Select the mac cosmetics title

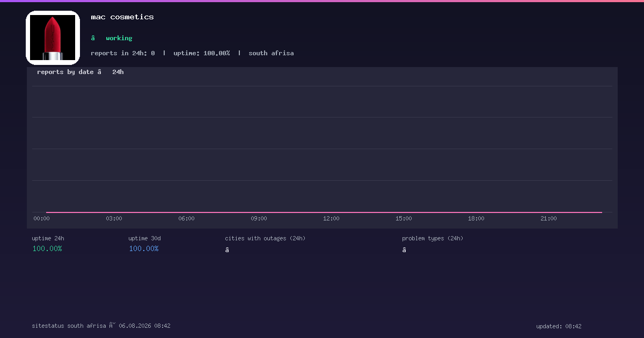point(122,17)
